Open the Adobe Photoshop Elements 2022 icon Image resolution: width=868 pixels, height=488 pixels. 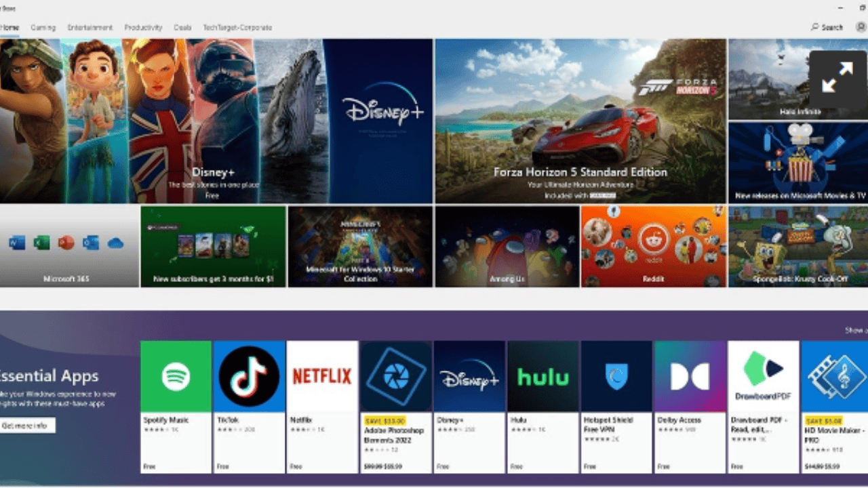click(396, 376)
